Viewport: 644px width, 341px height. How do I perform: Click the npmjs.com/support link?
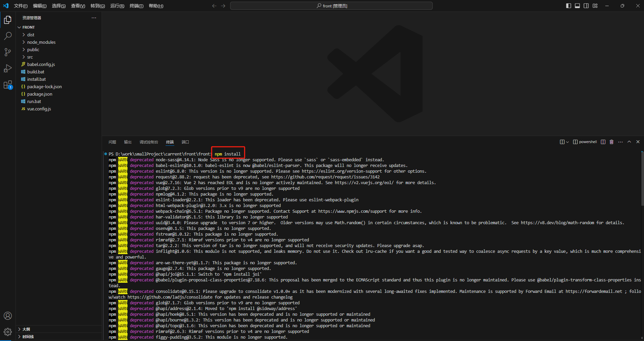[352, 211]
